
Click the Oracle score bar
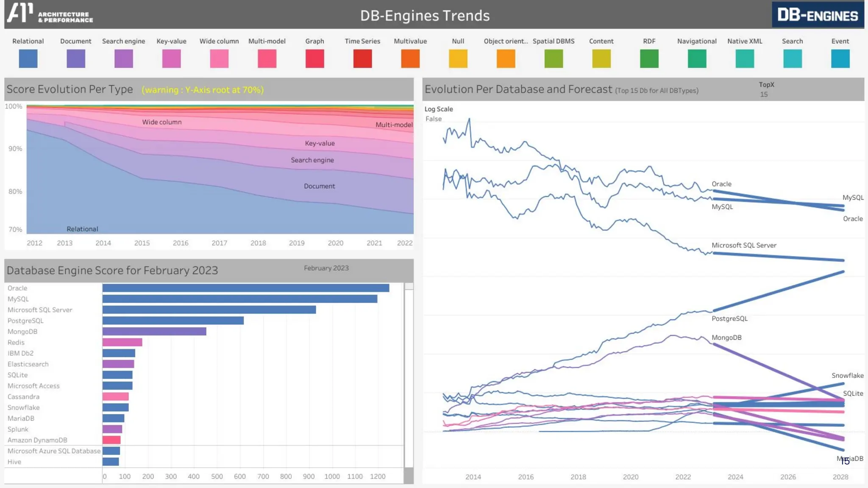[x=246, y=288]
